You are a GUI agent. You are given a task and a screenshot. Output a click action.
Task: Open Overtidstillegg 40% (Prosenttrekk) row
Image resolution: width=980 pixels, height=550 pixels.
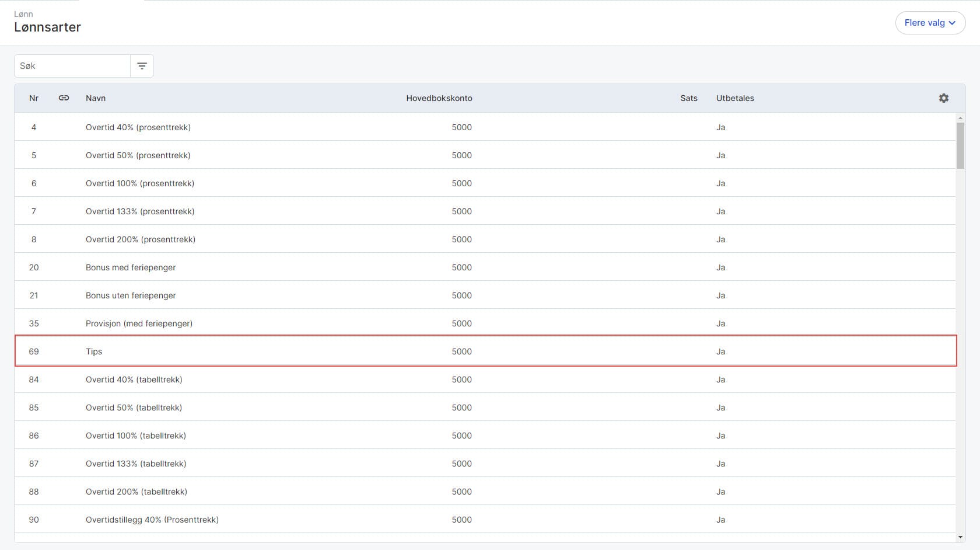pos(152,520)
